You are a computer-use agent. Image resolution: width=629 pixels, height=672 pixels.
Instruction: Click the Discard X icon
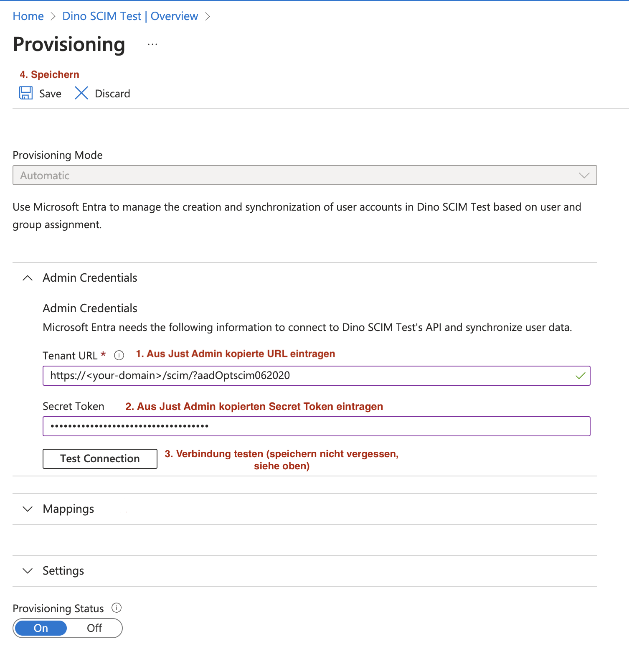pyautogui.click(x=81, y=93)
